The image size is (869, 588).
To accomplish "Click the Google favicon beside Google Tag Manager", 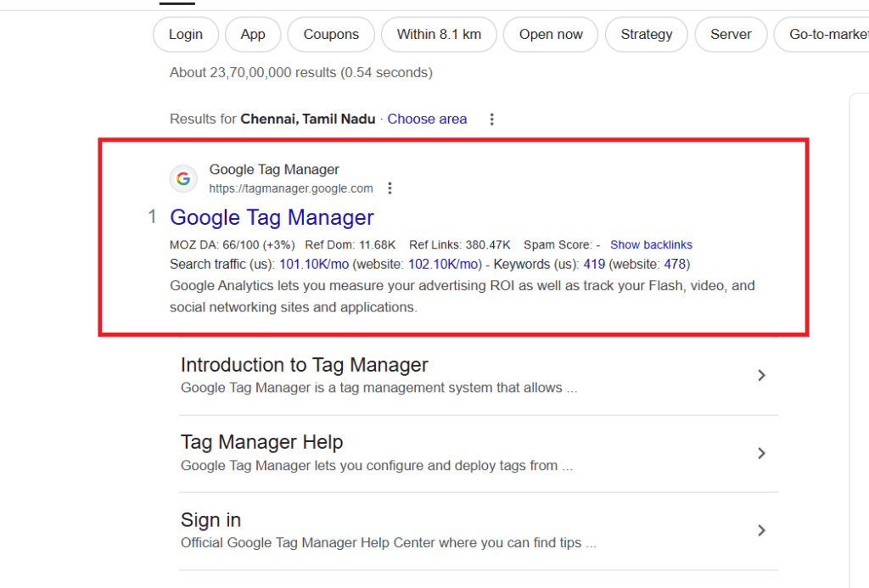I will (x=183, y=178).
